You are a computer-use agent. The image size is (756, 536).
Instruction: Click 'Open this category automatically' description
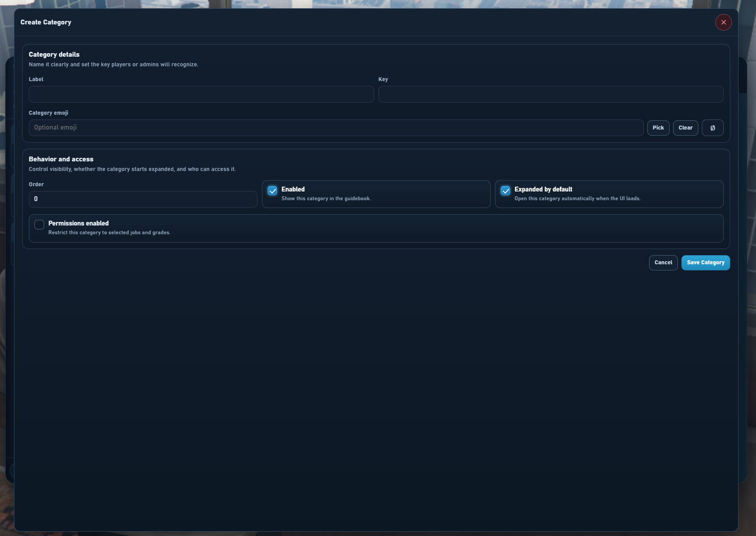point(577,198)
